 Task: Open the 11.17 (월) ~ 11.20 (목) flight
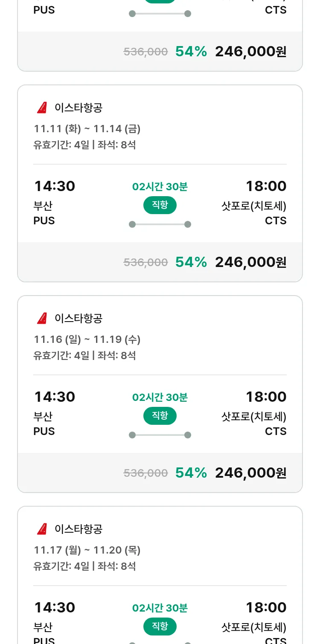[x=87, y=550]
